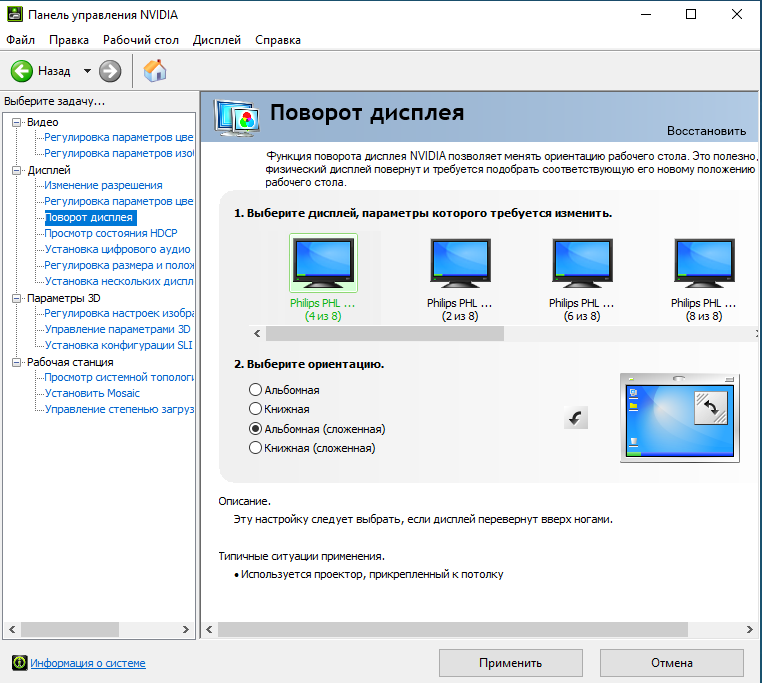762x683 pixels.
Task: Click the rotate icon inside preview monitor
Action: 711,408
